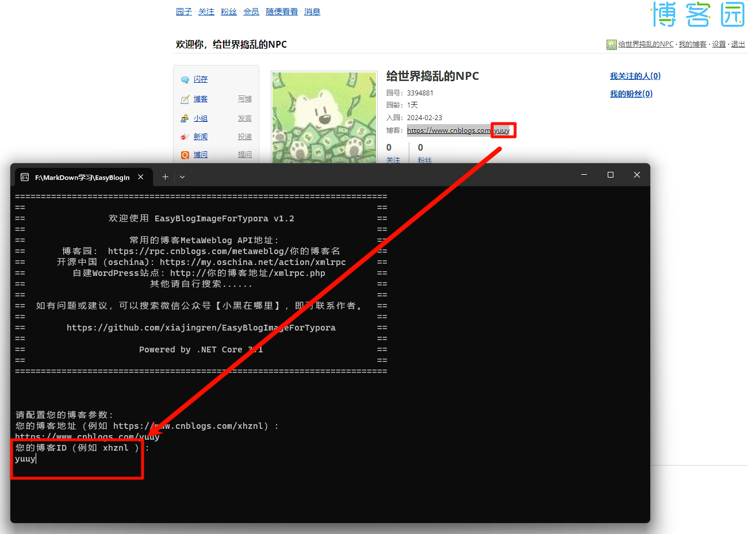Open the 小组 sidebar link

point(201,118)
